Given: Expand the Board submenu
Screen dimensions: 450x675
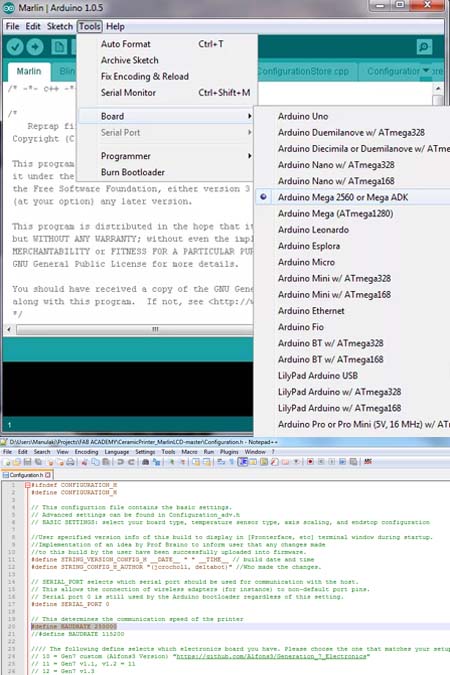Looking at the screenshot, I should [x=166, y=116].
